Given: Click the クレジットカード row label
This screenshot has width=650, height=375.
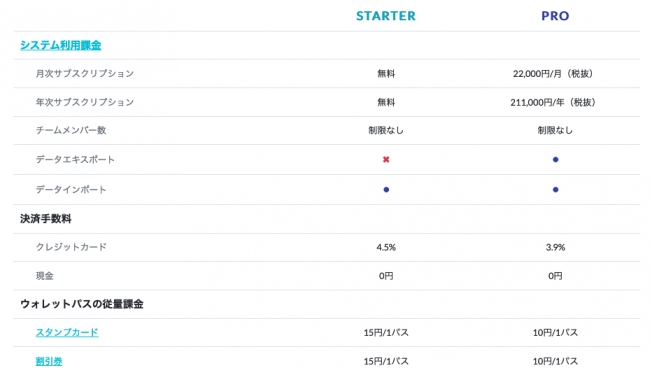Looking at the screenshot, I should (x=71, y=247).
